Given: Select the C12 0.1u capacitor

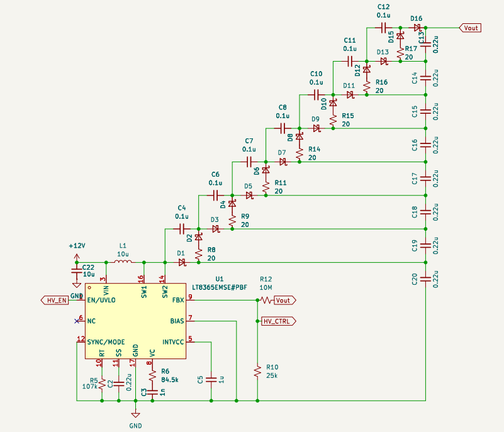Looking at the screenshot, I should coord(383,28).
